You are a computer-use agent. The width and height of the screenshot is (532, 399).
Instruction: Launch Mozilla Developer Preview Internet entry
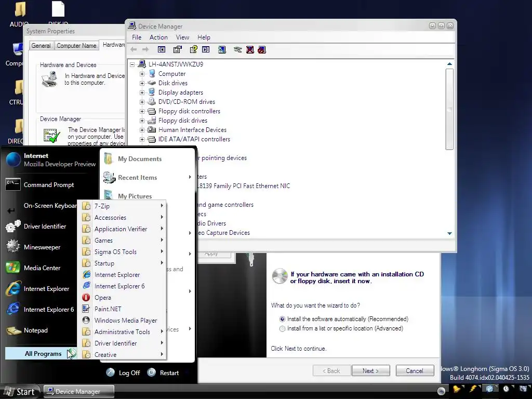[51, 160]
